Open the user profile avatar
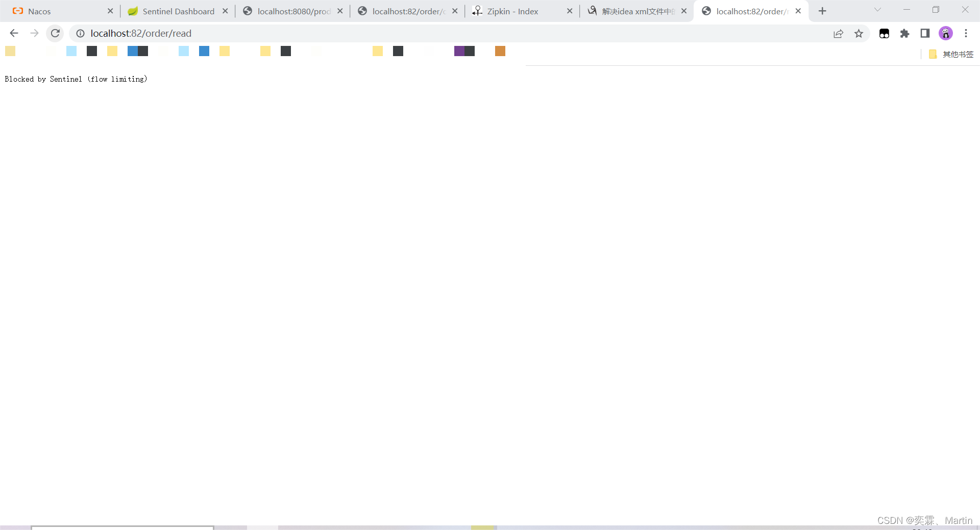The height and width of the screenshot is (530, 980). (x=945, y=34)
